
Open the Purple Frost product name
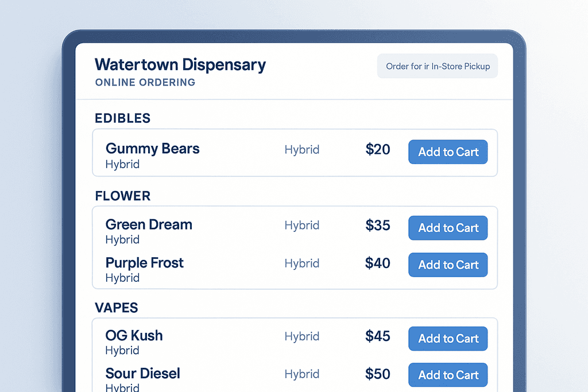[145, 263]
